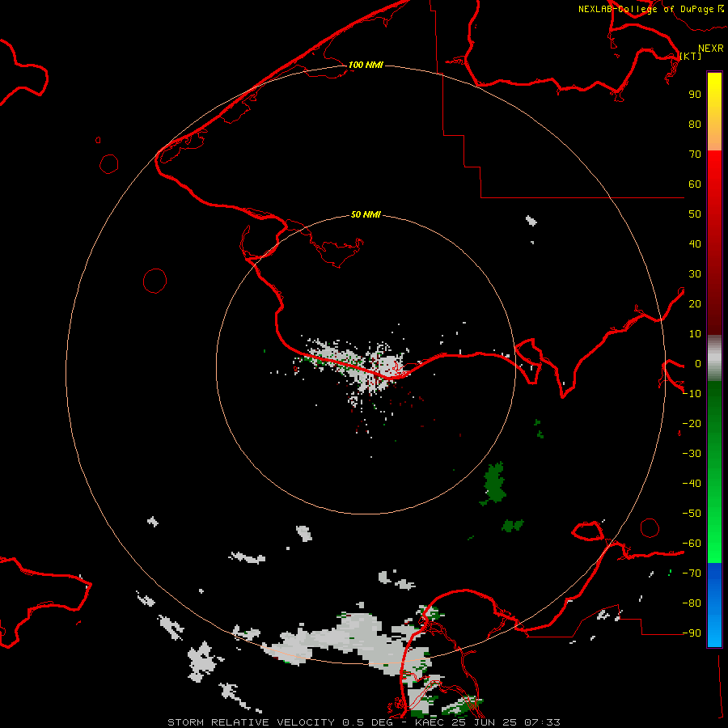Image resolution: width=728 pixels, height=728 pixels.
Task: Click the 100 NMI range ring label
Action: point(366,65)
